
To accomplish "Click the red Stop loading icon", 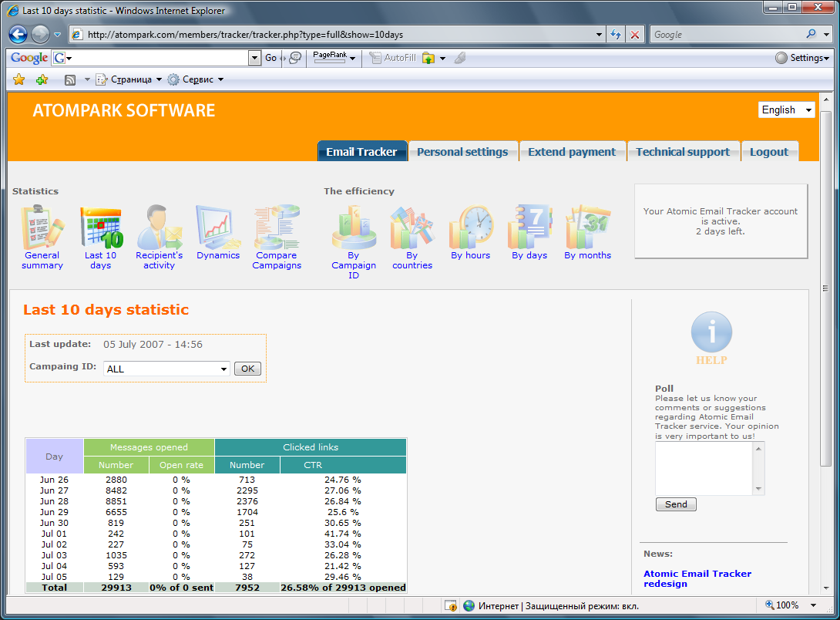I will click(x=635, y=35).
